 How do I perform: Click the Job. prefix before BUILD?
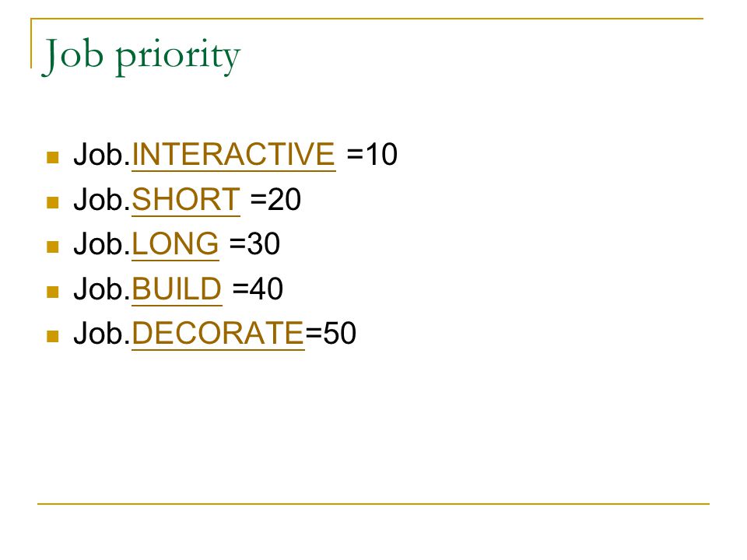[102, 289]
